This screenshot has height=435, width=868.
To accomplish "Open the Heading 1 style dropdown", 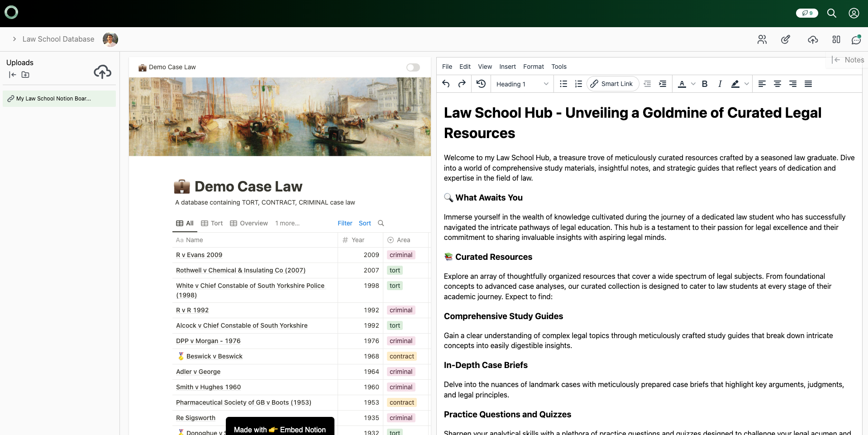I will point(522,84).
